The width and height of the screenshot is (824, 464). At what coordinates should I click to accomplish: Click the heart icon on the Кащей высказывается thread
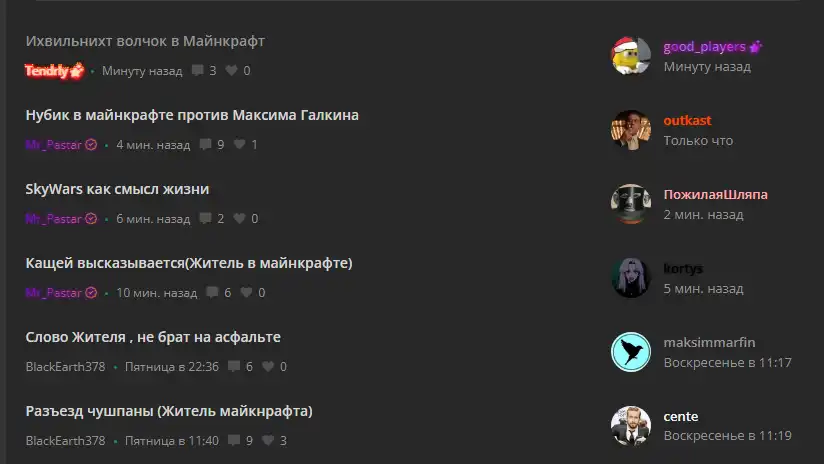tap(246, 292)
